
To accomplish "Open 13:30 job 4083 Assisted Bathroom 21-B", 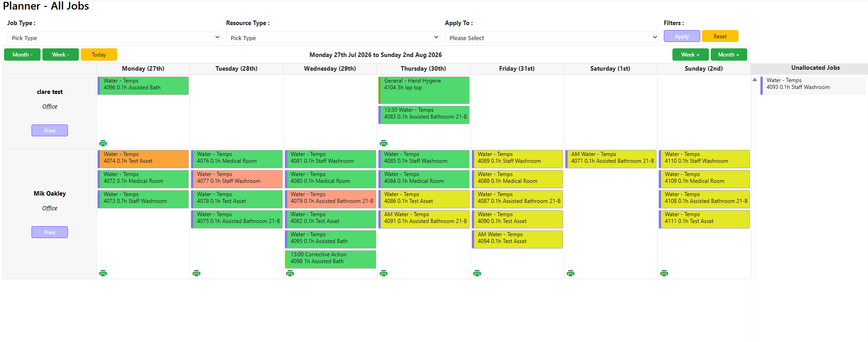I will coord(424,115).
